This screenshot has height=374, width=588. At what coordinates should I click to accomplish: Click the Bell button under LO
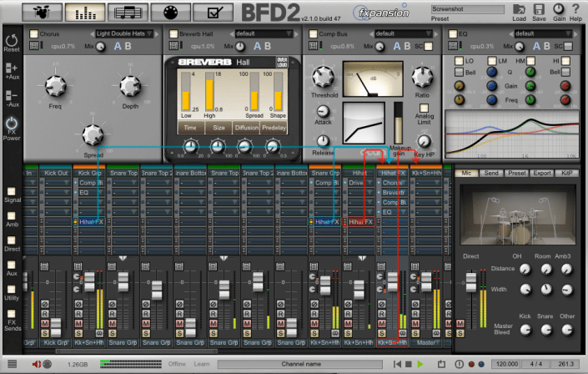(460, 73)
